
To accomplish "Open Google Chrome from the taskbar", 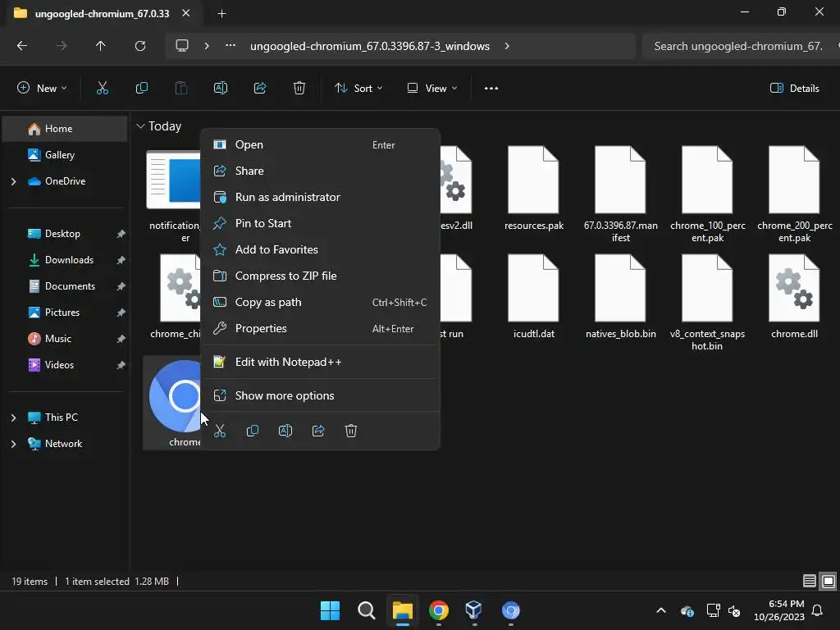I will click(x=438, y=610).
